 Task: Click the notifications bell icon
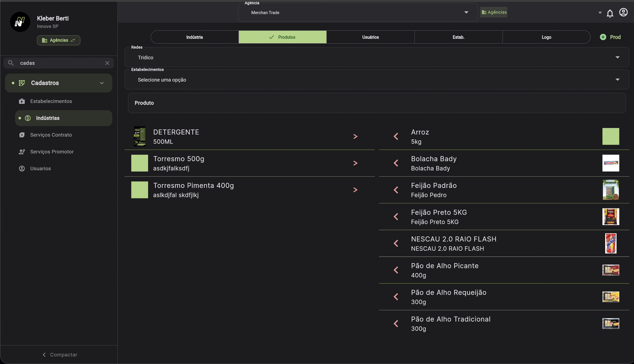tap(610, 13)
